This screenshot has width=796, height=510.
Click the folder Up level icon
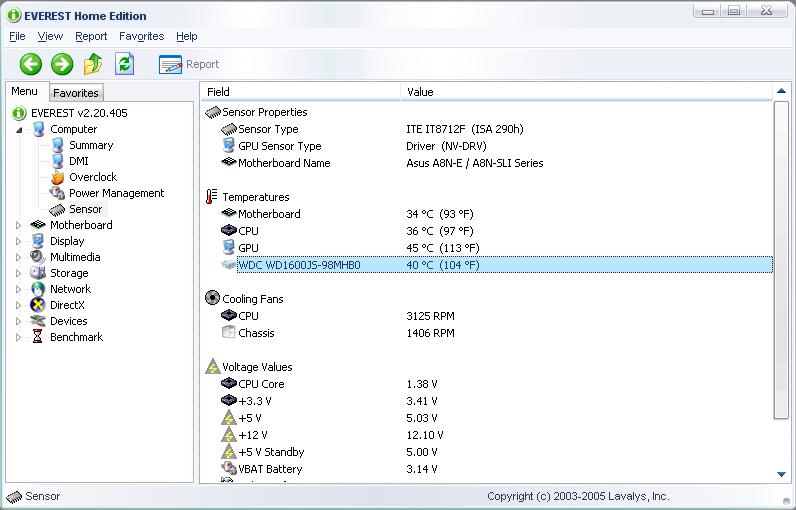(93, 64)
